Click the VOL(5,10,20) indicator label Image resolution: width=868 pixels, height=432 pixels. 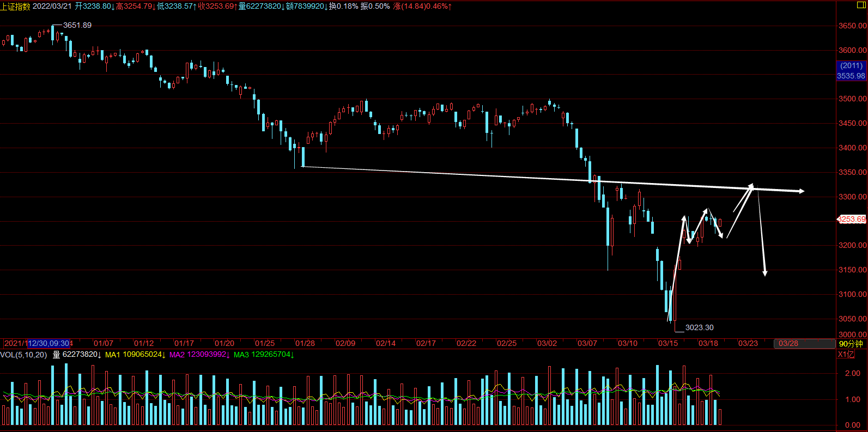pos(24,355)
